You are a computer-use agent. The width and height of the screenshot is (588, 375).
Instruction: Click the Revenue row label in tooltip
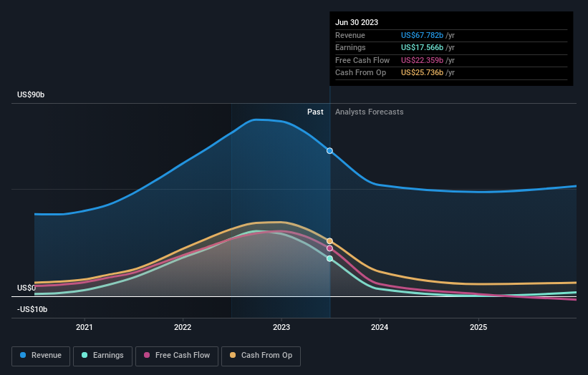[350, 35]
